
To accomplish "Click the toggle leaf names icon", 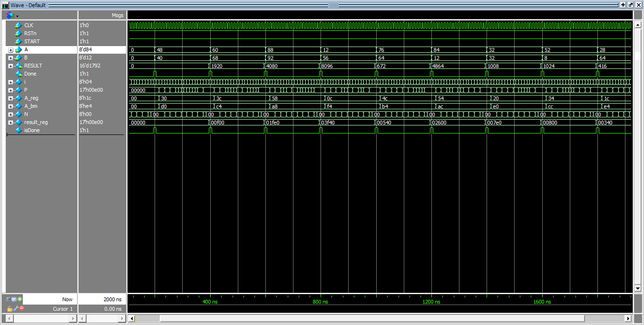I will pyautogui.click(x=9, y=299).
